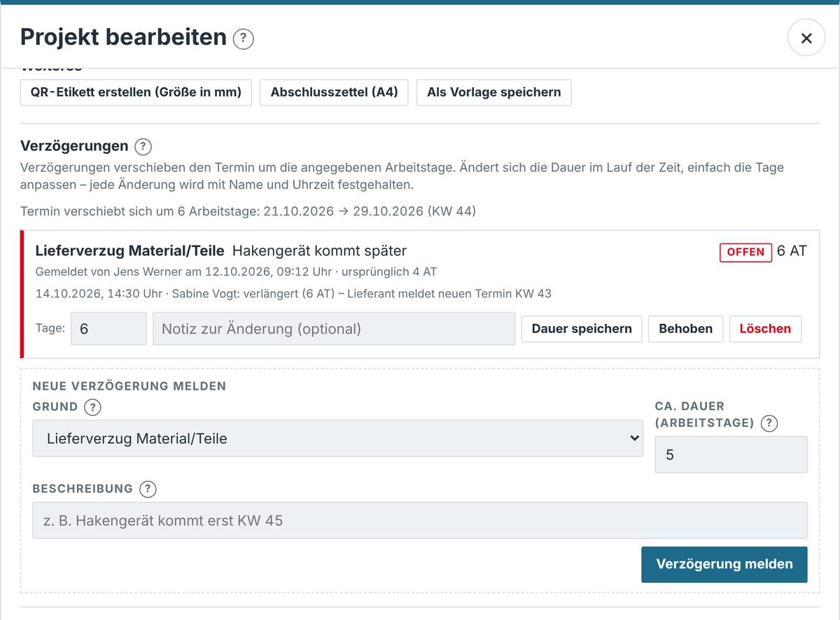Viewport: 840px width, 620px height.
Task: Open help icon beside Projekt bearbeiten title
Action: 243,38
